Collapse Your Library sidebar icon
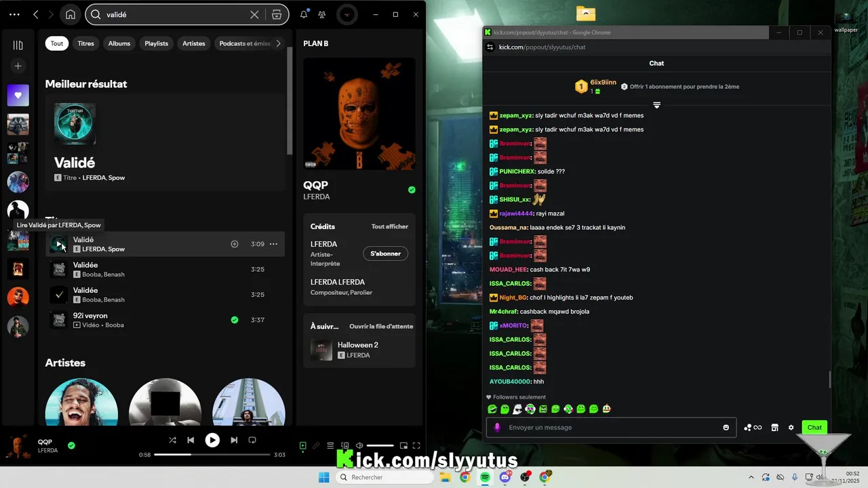This screenshot has height=488, width=868. (18, 45)
